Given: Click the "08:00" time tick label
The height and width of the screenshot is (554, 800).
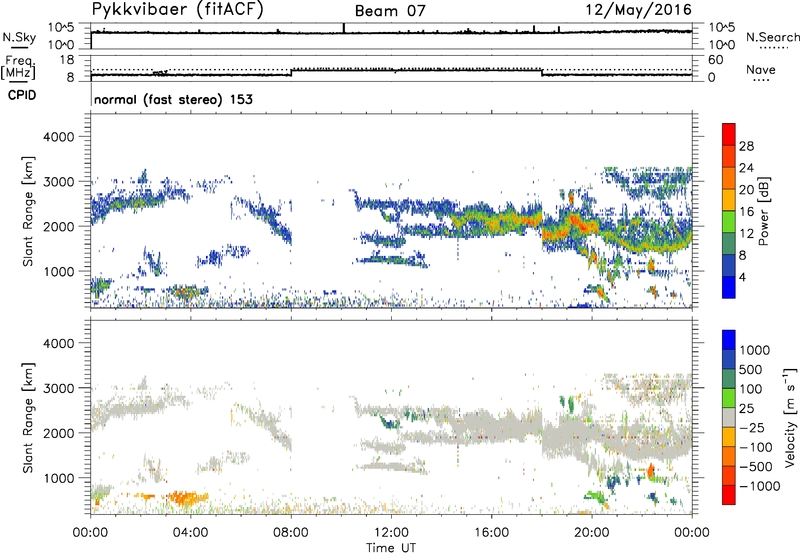Looking at the screenshot, I should [291, 533].
